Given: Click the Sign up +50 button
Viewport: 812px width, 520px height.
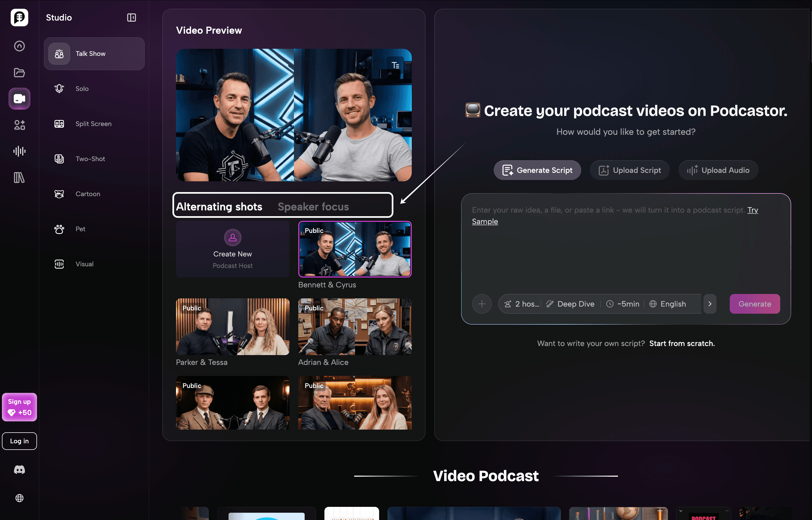Looking at the screenshot, I should tap(19, 407).
